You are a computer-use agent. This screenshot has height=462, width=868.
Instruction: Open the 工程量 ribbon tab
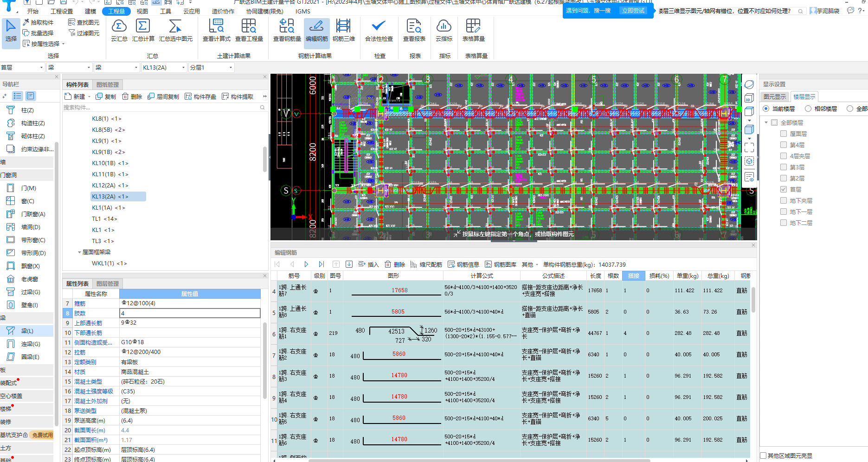pos(116,11)
